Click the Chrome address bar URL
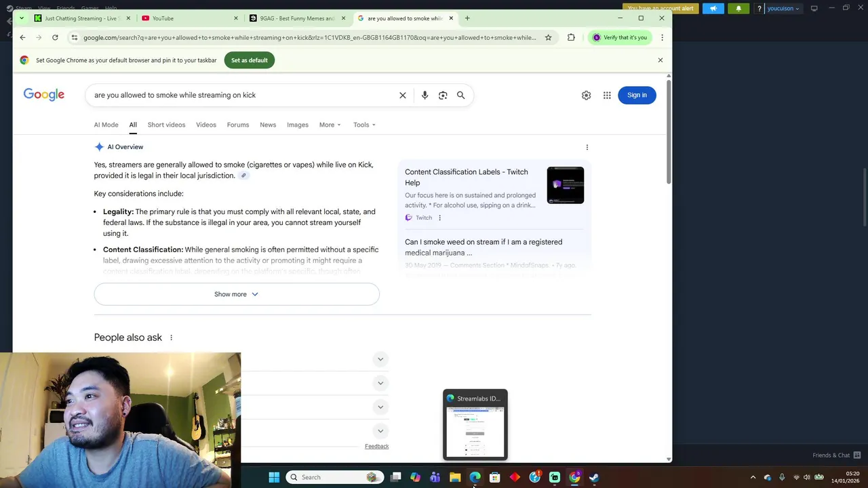 (309, 37)
